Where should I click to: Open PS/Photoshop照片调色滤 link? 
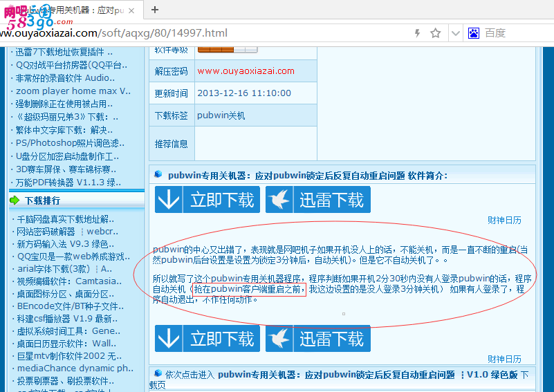pyautogui.click(x=70, y=143)
